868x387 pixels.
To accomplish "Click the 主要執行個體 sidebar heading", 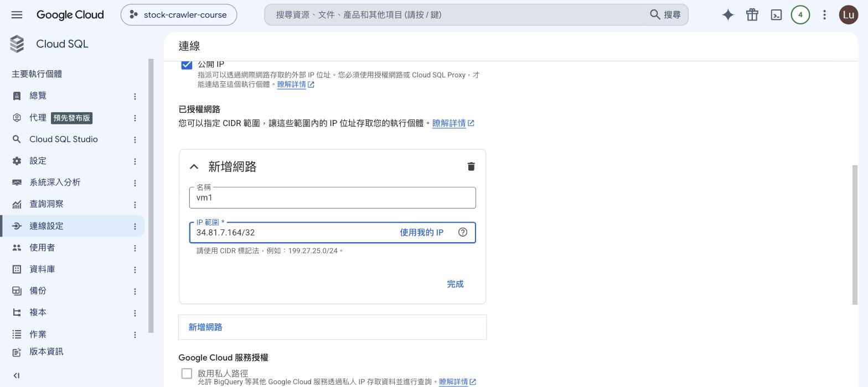I will click(x=37, y=74).
